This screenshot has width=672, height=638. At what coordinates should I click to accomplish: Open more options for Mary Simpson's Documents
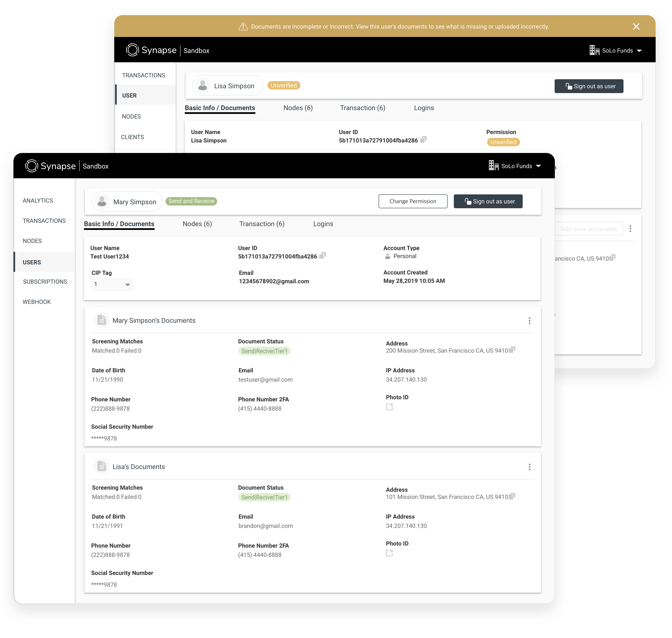[x=529, y=321]
